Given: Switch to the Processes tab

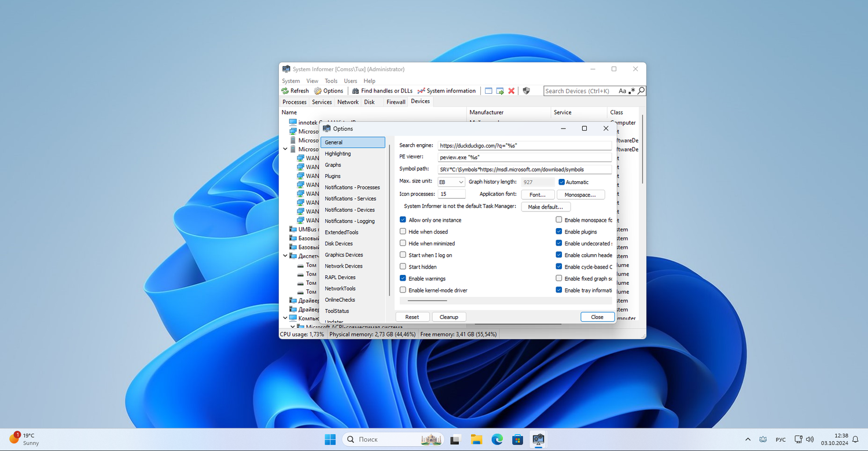Looking at the screenshot, I should (x=294, y=102).
